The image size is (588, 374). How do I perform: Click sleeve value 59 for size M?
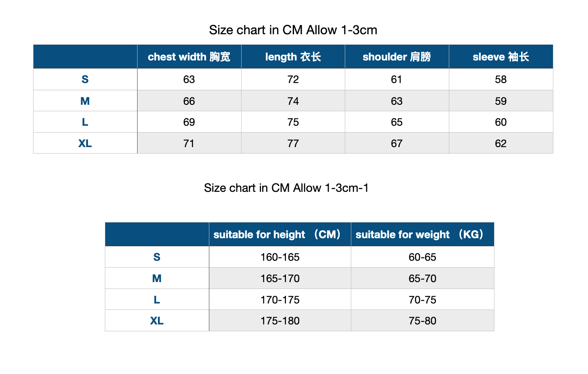pyautogui.click(x=500, y=101)
